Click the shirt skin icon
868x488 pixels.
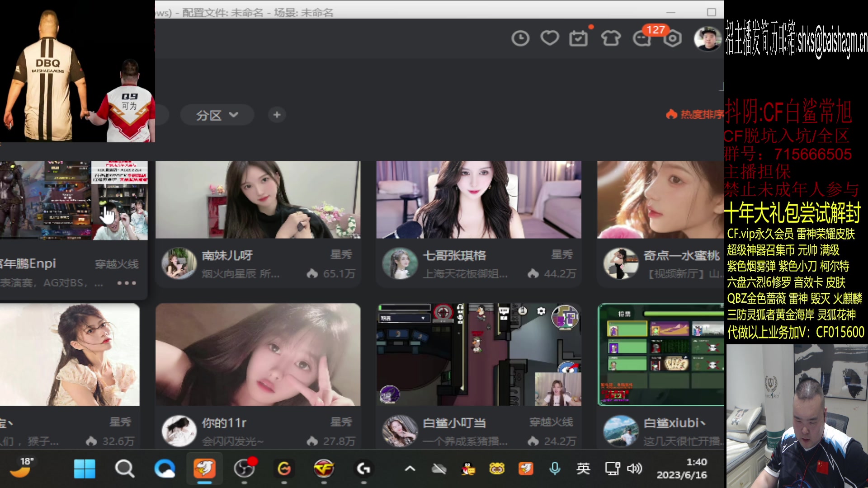tap(610, 39)
